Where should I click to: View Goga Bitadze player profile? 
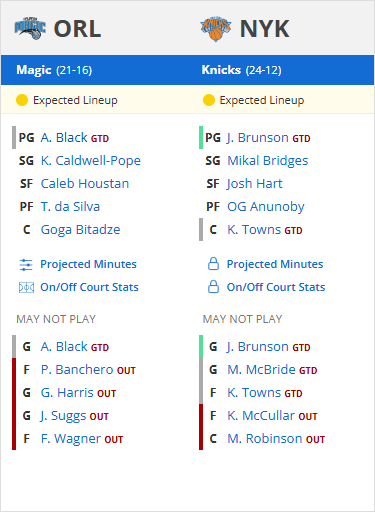tap(80, 230)
